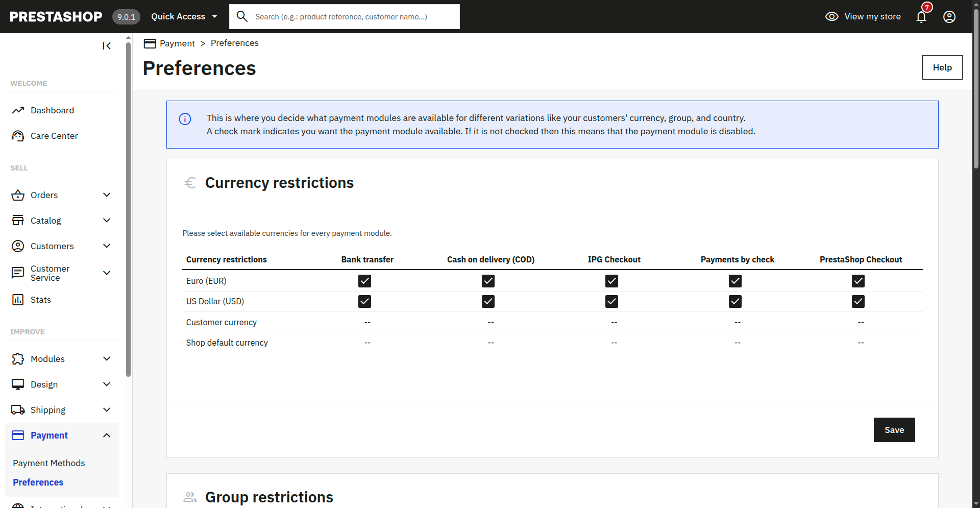This screenshot has width=980, height=508.
Task: Open the Care Center menu item
Action: pyautogui.click(x=54, y=136)
